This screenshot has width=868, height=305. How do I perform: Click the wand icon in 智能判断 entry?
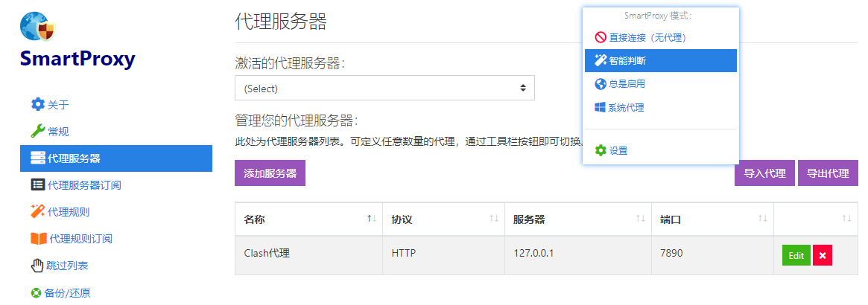(x=601, y=60)
